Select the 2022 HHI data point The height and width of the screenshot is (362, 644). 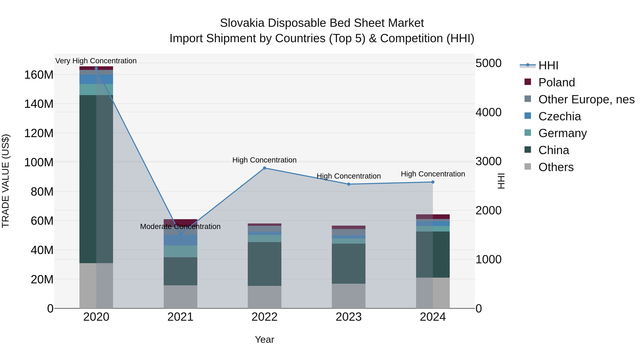[265, 168]
